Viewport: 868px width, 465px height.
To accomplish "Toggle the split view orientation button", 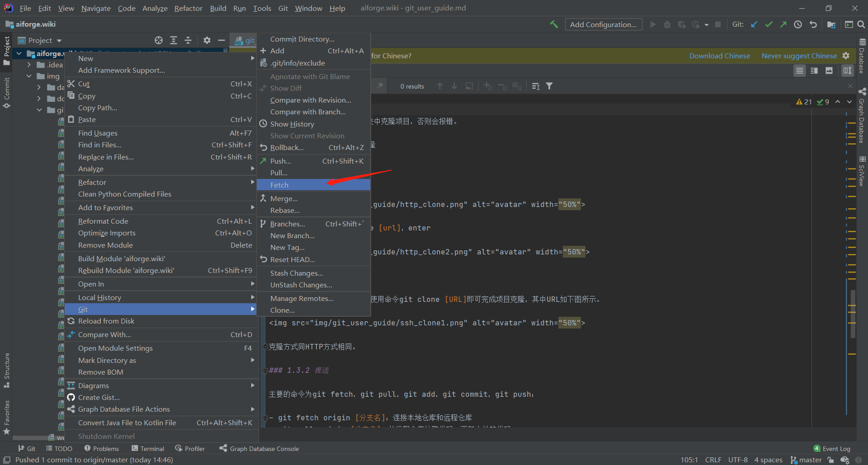I will coord(847,70).
